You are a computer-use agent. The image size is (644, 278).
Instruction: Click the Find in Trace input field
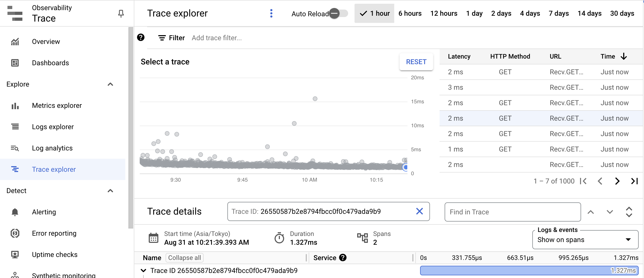513,212
